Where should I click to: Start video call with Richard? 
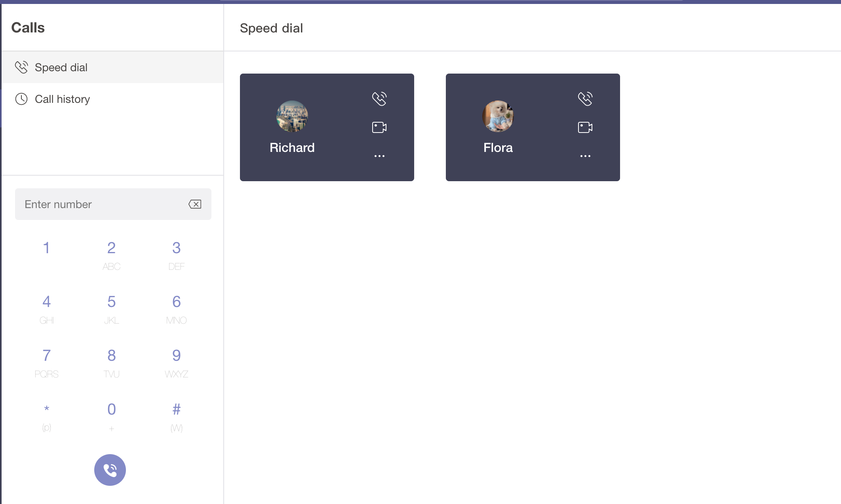pyautogui.click(x=379, y=127)
